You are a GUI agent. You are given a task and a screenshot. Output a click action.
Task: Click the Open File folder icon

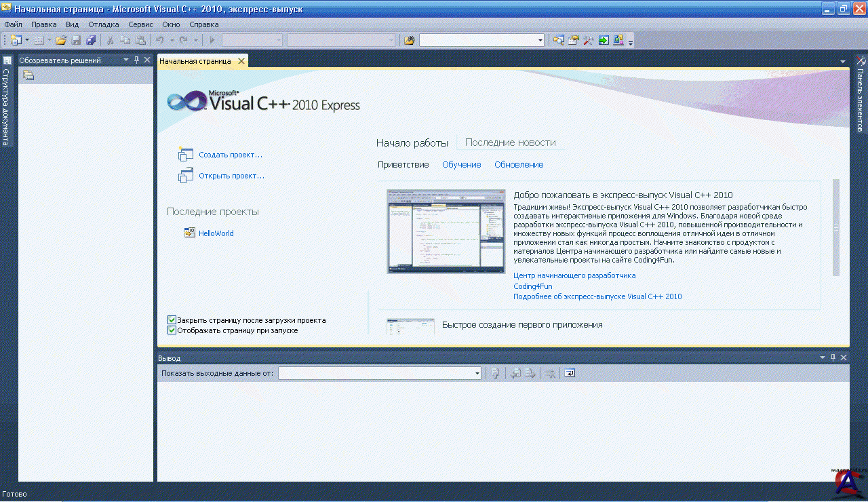coord(61,41)
